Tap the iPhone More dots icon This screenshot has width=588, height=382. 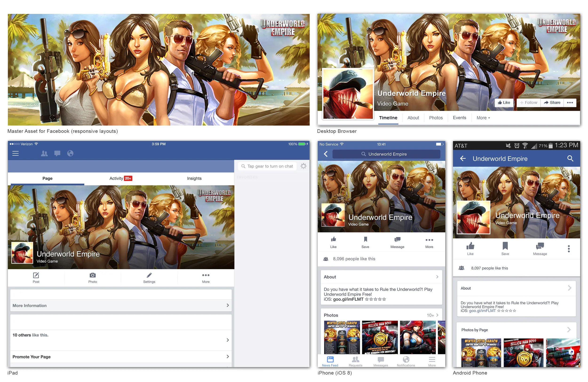[x=429, y=240]
